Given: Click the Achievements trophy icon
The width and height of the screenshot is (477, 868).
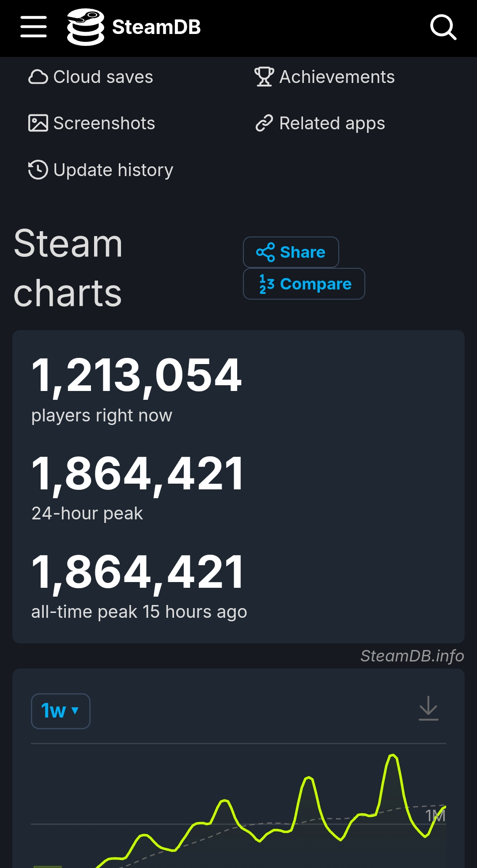Looking at the screenshot, I should [264, 77].
